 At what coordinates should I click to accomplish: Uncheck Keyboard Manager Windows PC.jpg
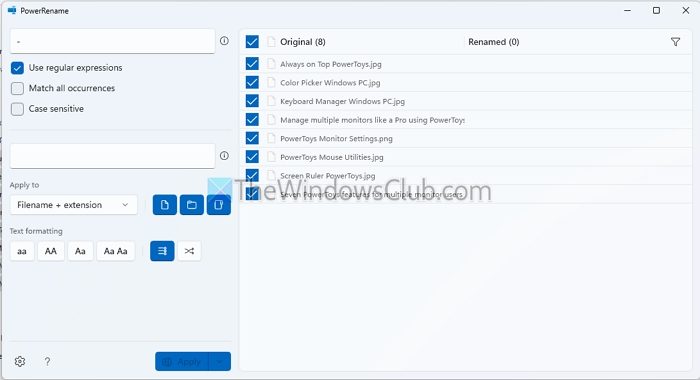pos(252,101)
